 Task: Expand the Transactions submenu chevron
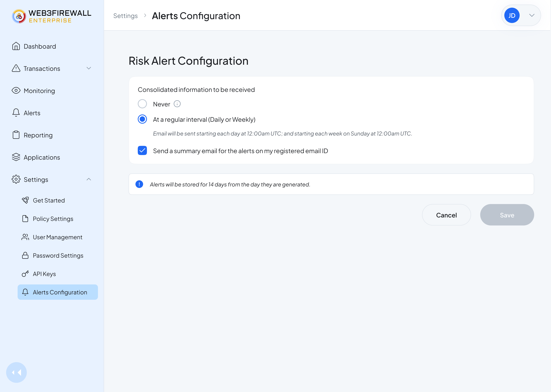[x=89, y=68]
